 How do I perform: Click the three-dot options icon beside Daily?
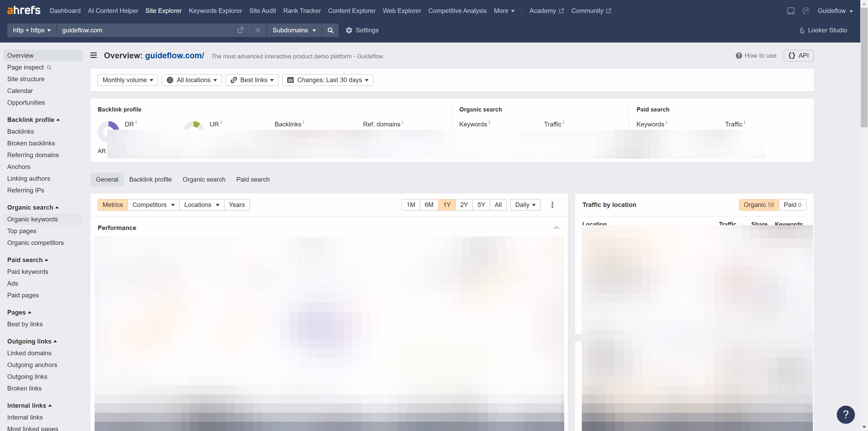[552, 205]
